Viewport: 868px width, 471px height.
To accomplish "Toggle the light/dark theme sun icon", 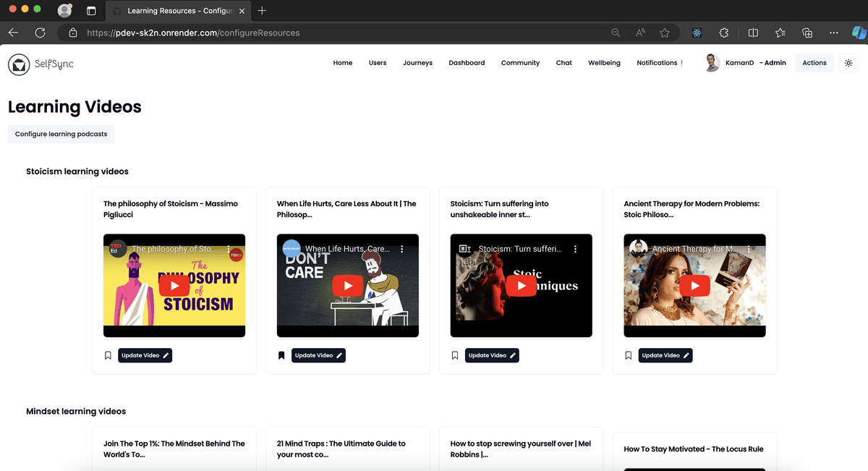I will [x=848, y=63].
